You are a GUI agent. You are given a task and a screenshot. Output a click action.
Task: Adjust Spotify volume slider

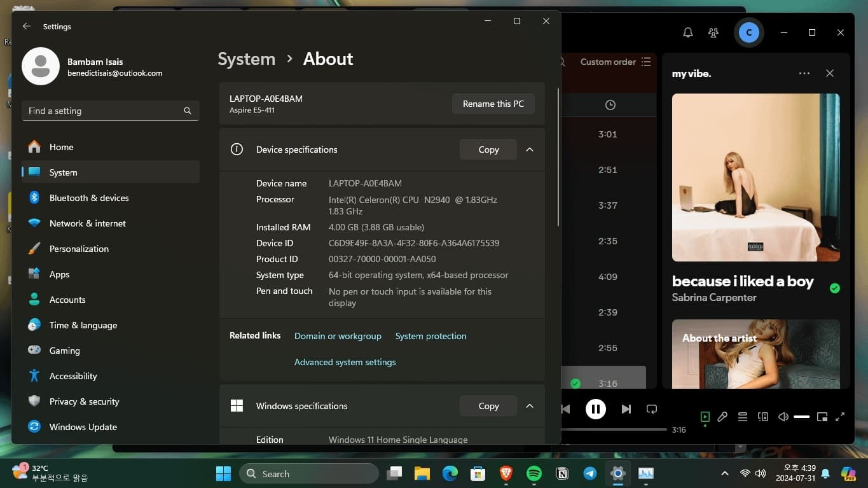pyautogui.click(x=801, y=417)
